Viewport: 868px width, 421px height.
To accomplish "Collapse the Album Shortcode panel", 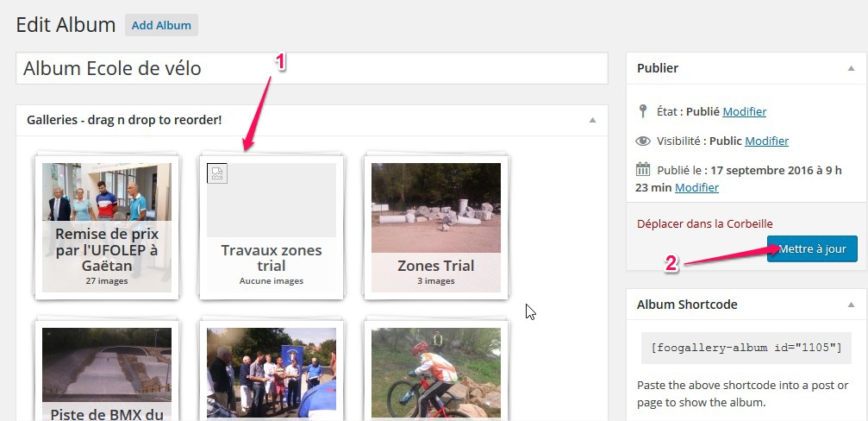I will [x=851, y=305].
